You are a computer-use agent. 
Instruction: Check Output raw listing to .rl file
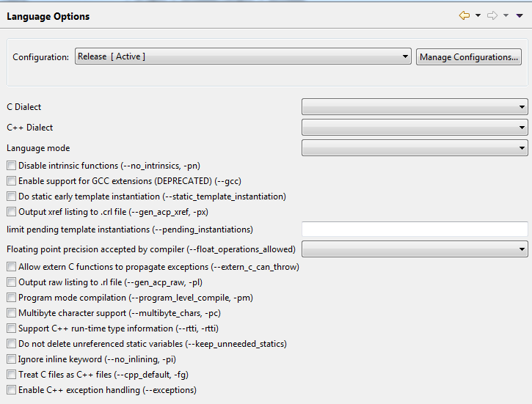(x=11, y=282)
